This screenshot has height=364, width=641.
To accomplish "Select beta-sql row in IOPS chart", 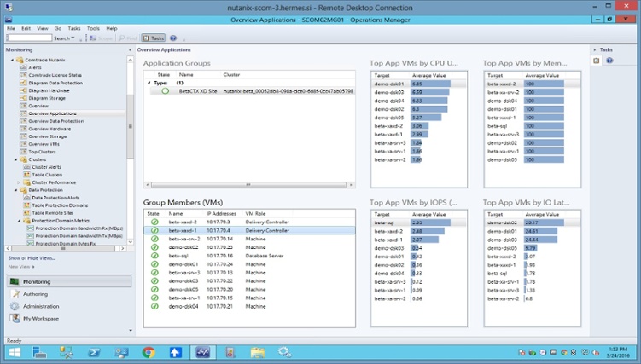I will coord(418,222).
